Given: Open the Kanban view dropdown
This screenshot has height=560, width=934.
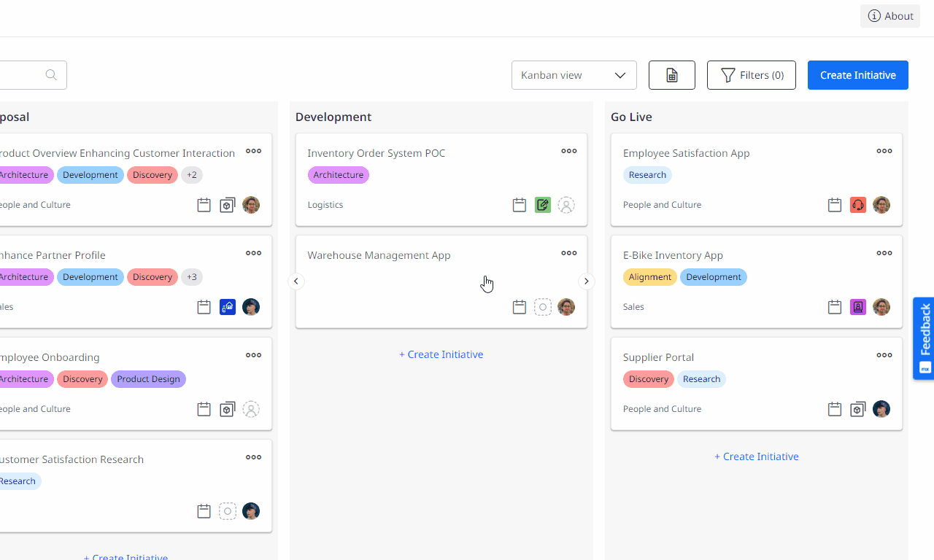Looking at the screenshot, I should click(x=574, y=74).
